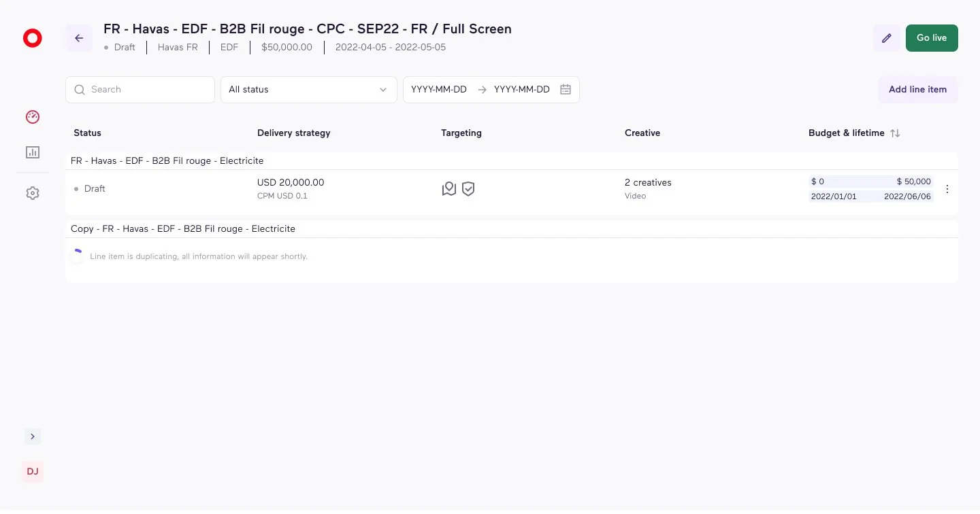Click the Go live button
The image size is (980, 514).
tap(932, 38)
